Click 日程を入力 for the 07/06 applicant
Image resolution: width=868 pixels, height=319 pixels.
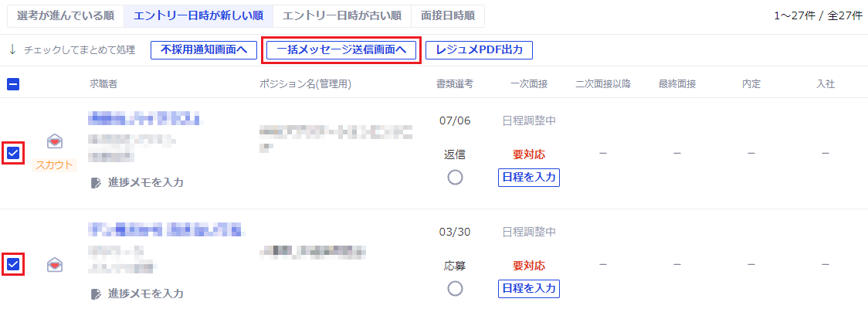coord(528,178)
